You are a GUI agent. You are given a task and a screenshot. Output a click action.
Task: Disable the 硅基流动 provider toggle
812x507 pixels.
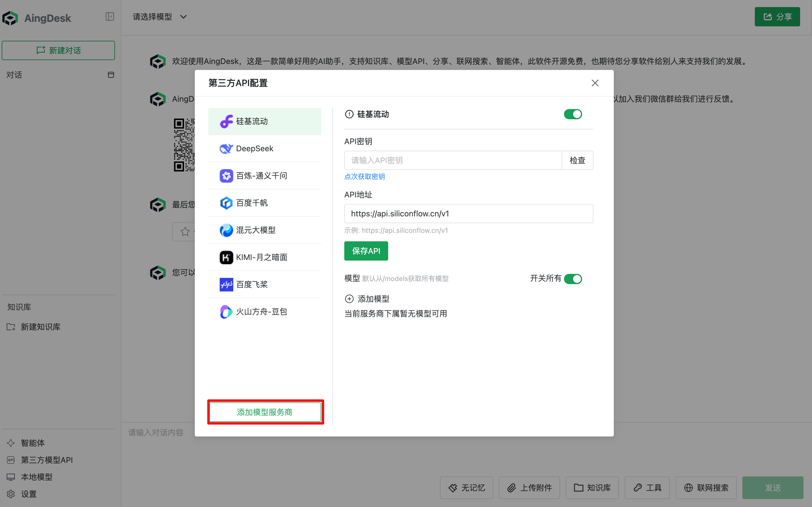click(x=573, y=114)
